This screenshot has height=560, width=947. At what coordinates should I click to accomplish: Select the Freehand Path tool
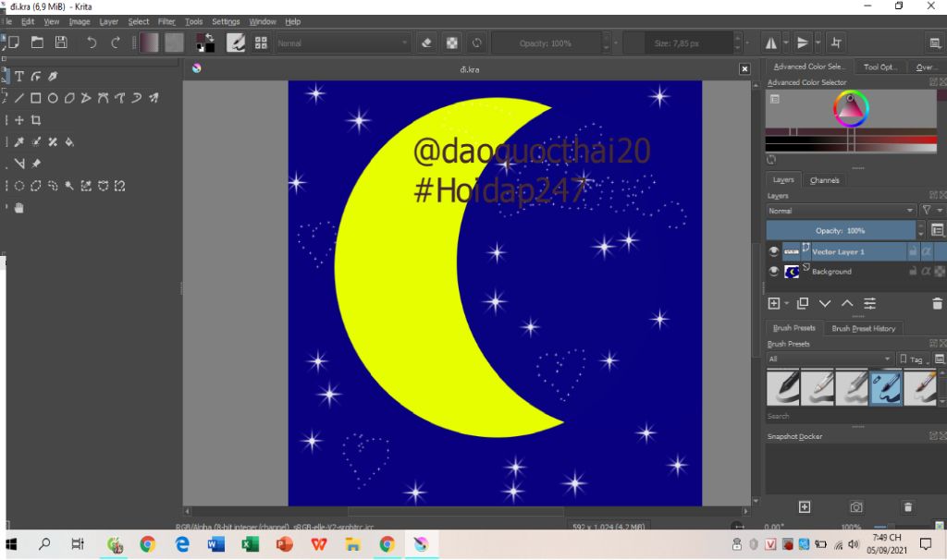[120, 98]
